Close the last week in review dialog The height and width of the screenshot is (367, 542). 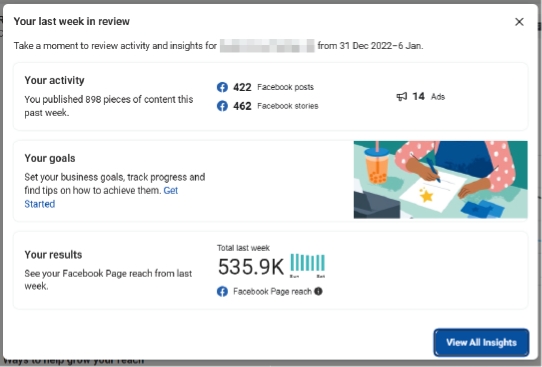tap(519, 22)
